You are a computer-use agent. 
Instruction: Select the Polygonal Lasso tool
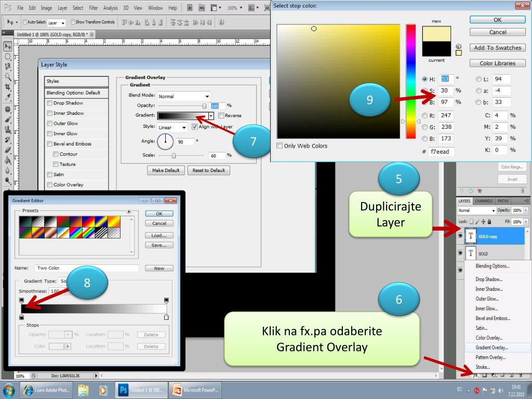[7, 66]
